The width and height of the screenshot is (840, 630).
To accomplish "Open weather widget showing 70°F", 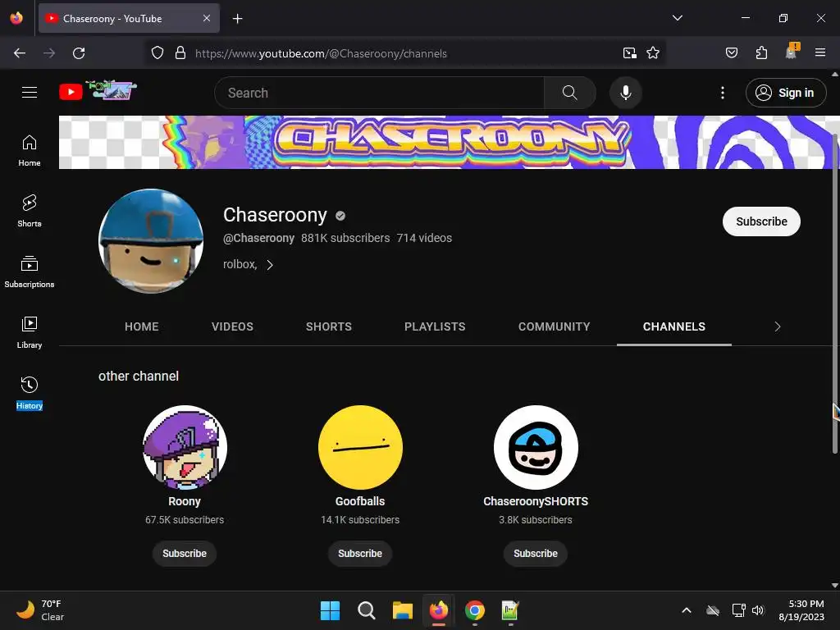I will point(40,610).
